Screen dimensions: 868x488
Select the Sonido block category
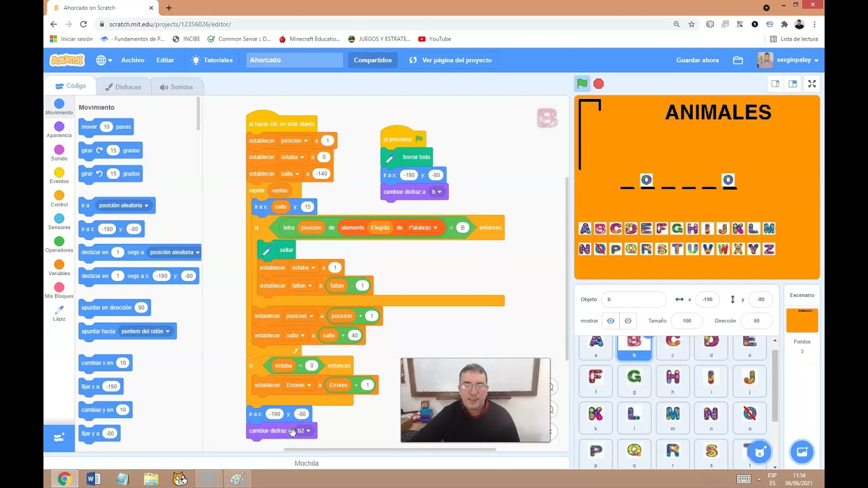point(59,153)
